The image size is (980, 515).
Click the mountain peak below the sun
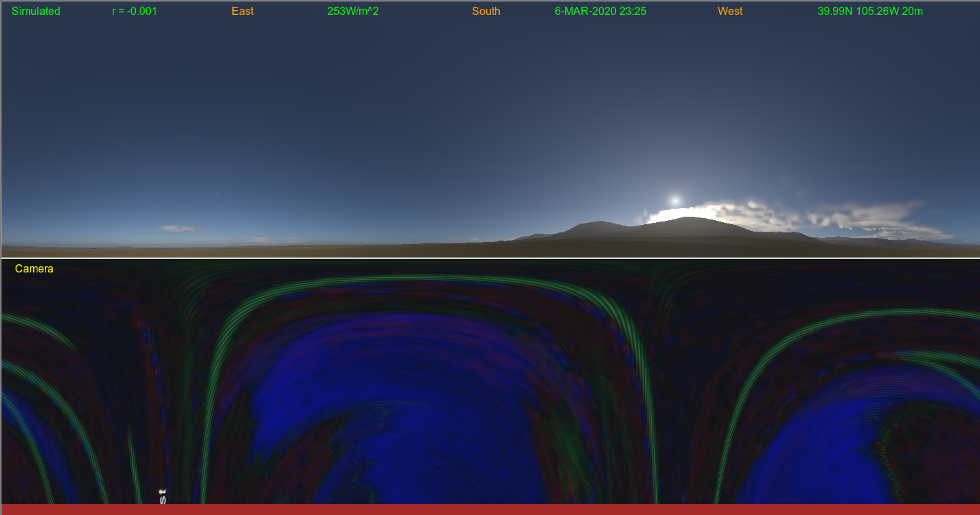point(689,219)
